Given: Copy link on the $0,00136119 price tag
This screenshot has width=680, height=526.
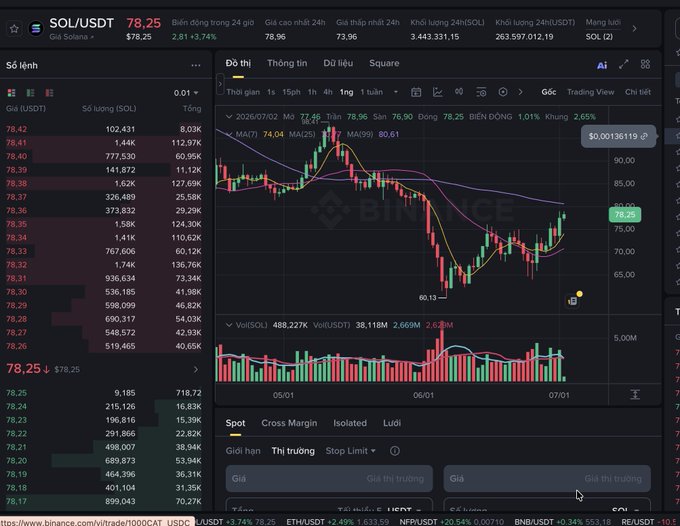Looking at the screenshot, I should coord(644,136).
